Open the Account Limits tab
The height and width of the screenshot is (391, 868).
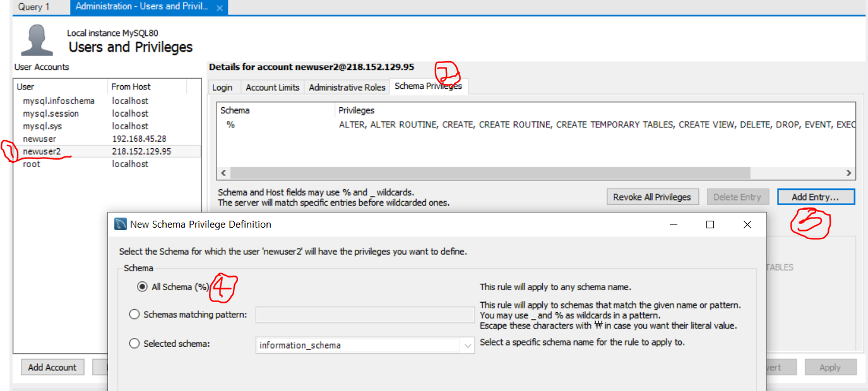(273, 88)
